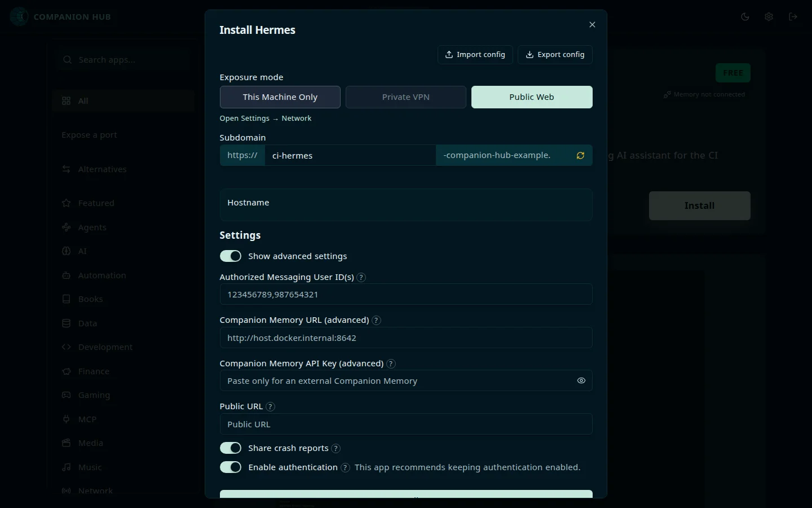The height and width of the screenshot is (508, 812).
Task: Open the Settings → Network link
Action: [x=266, y=119]
